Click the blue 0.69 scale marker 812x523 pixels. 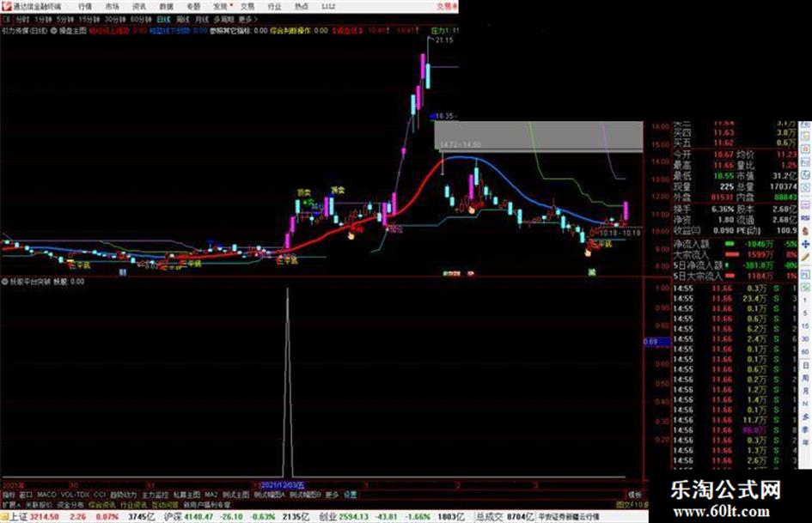(656, 342)
